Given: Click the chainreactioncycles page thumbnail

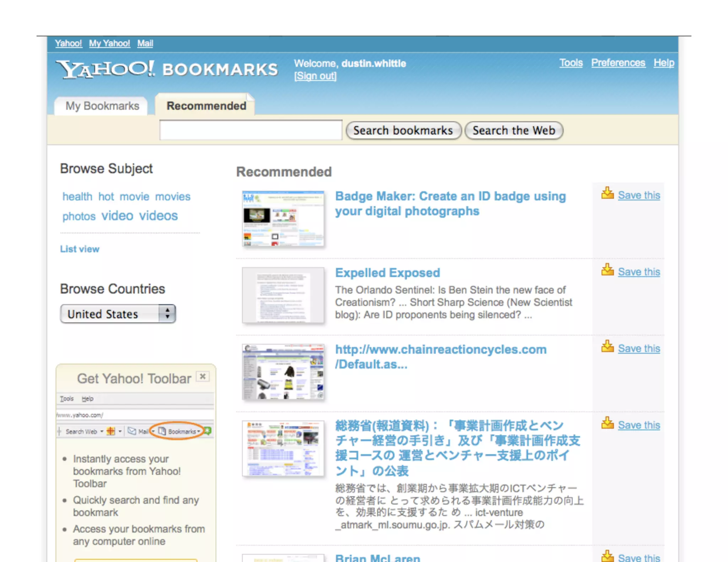Looking at the screenshot, I should coord(283,372).
